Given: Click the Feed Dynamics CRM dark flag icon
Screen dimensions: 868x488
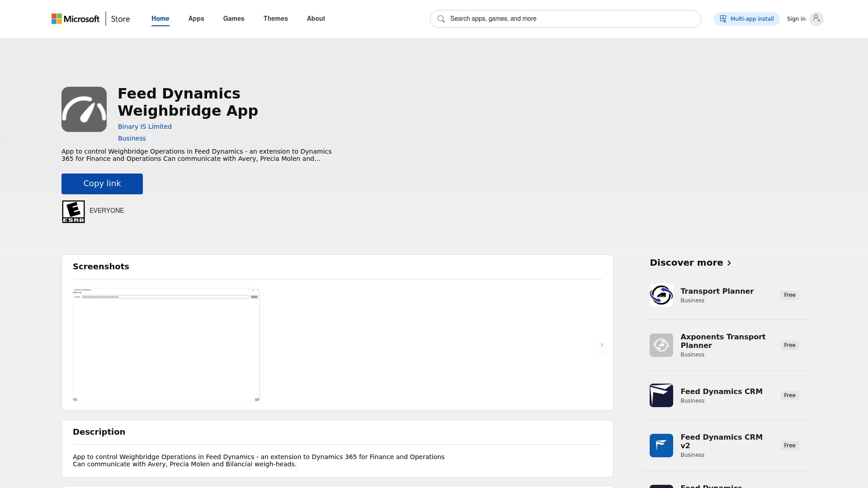Looking at the screenshot, I should point(661,395).
